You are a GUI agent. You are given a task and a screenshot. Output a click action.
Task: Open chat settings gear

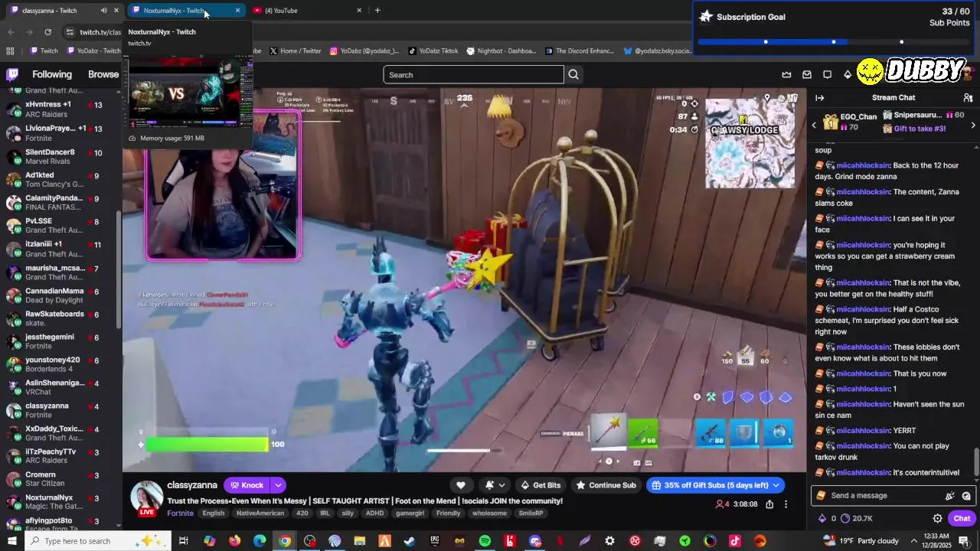tap(937, 518)
